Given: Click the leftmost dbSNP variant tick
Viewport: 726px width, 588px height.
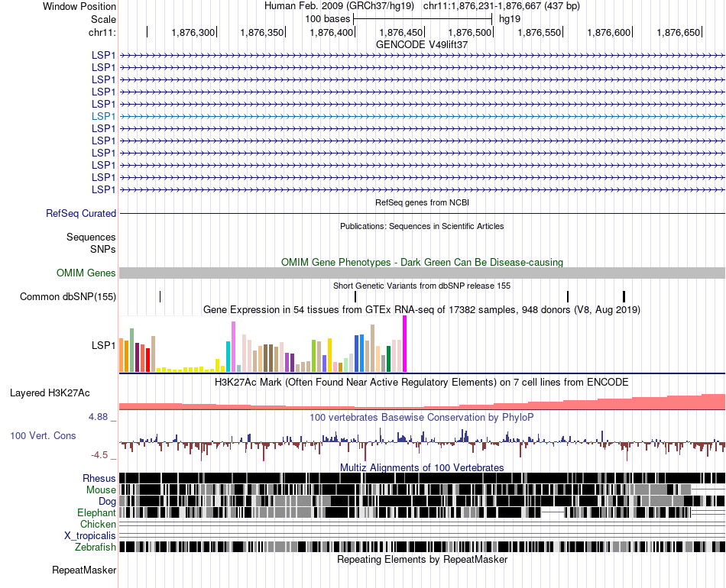Looking at the screenshot, I should 160,296.
